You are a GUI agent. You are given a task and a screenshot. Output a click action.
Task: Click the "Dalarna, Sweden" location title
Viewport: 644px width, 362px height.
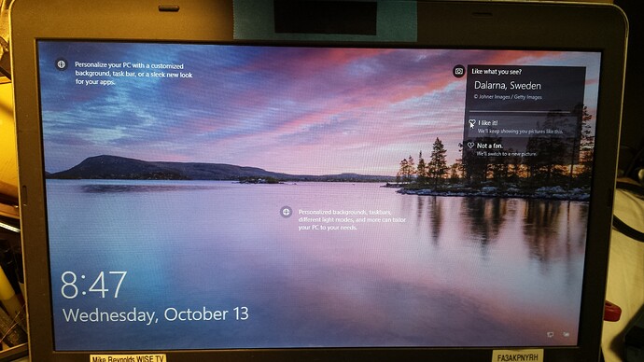(x=507, y=86)
